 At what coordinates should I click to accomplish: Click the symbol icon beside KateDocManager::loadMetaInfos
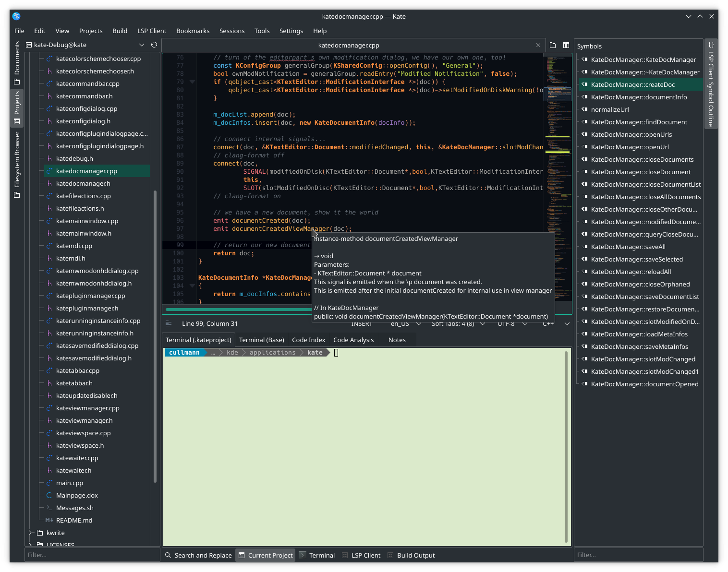point(584,334)
